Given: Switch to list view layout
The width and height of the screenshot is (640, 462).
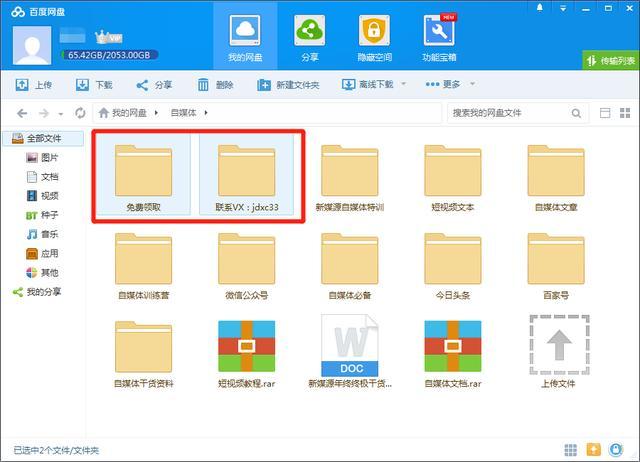Looking at the screenshot, I should pos(605,113).
